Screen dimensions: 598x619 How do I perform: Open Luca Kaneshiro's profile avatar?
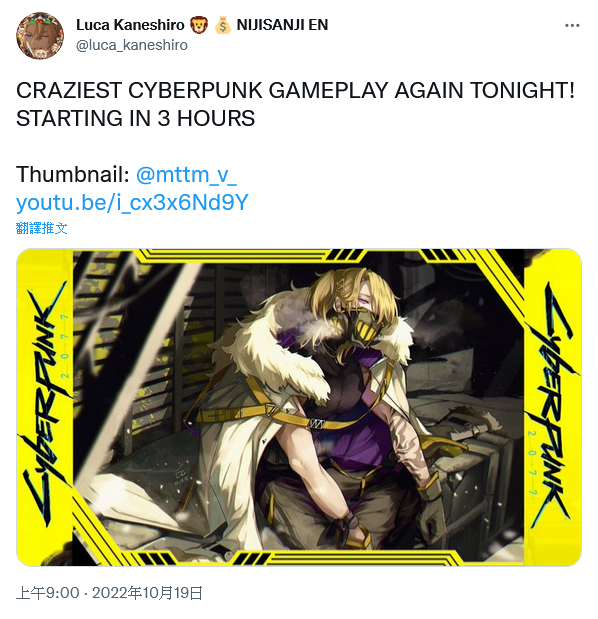coord(40,36)
